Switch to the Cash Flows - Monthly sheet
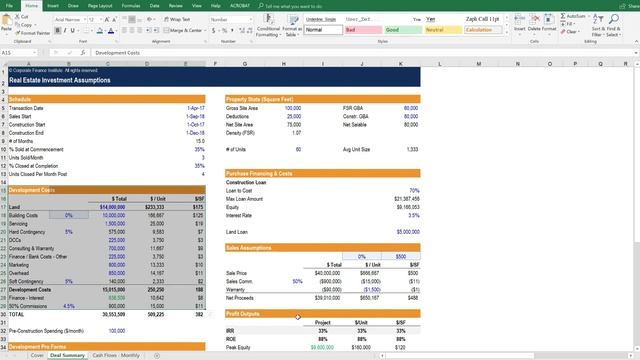Viewport: 640px width, 360px height. [x=116, y=356]
